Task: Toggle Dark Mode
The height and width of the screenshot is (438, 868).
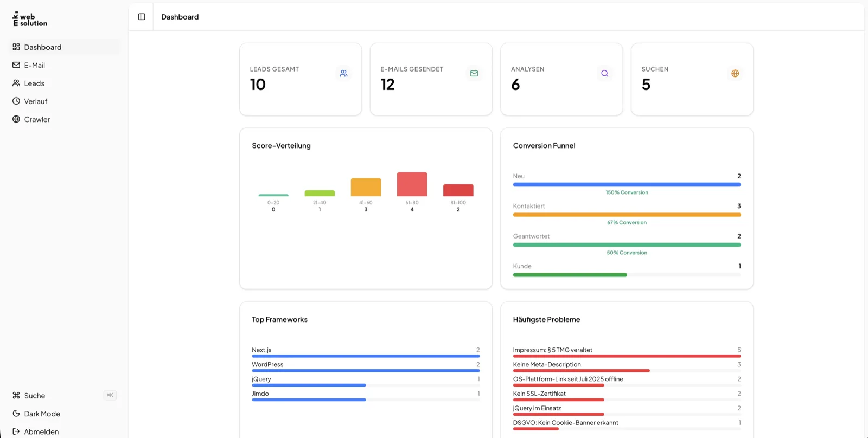Action: pyautogui.click(x=65, y=413)
